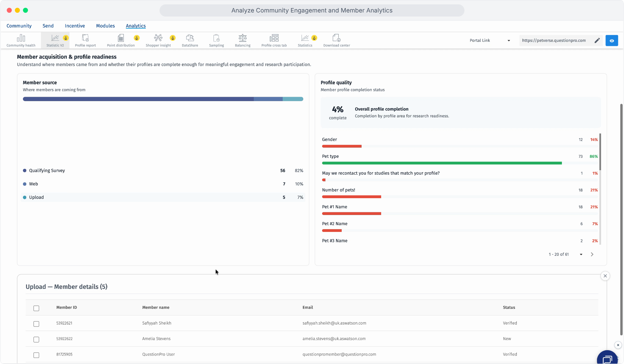Go to next page of profile fields
Viewport: 624px width, 364px height.
[592, 254]
